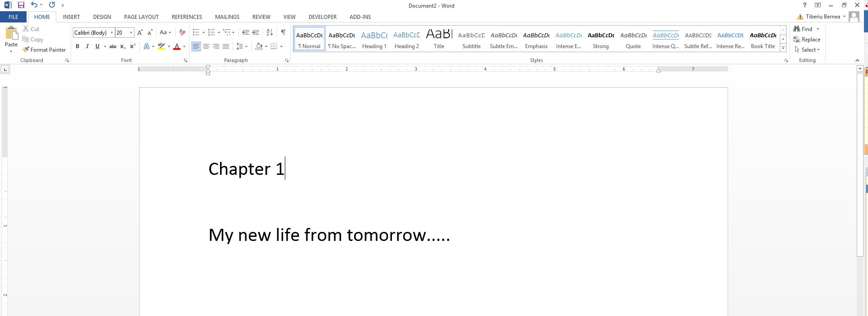Expand the Styles gallery More arrow
The height and width of the screenshot is (316, 868).
pos(783,48)
